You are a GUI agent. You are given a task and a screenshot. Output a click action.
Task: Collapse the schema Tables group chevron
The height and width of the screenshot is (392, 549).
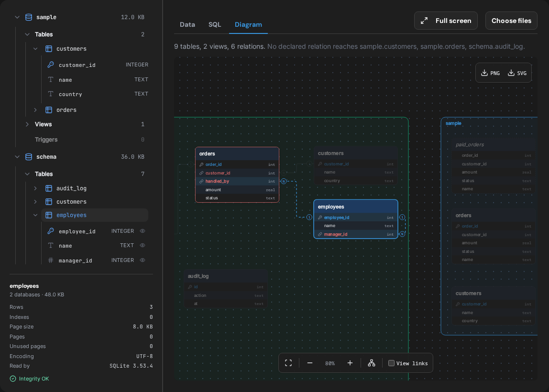(x=27, y=174)
